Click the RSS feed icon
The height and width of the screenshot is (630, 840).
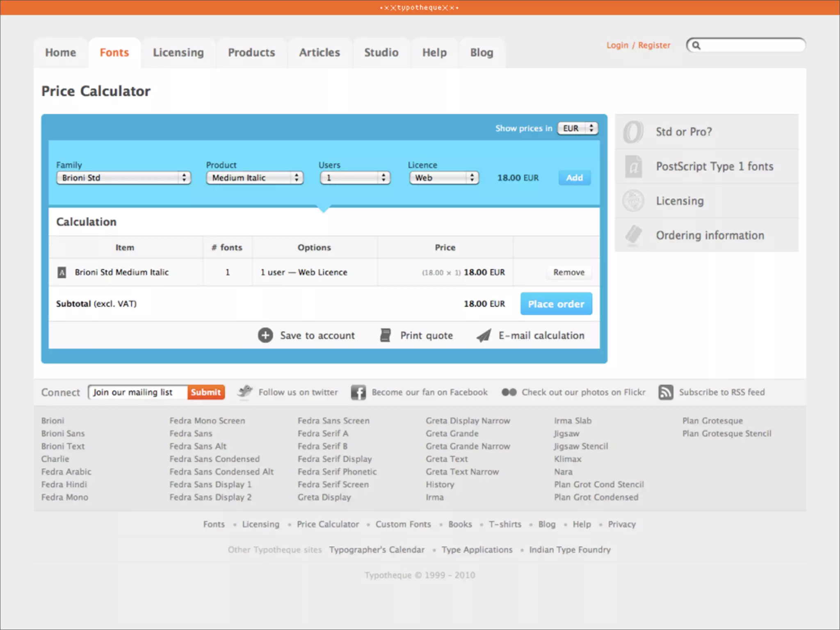coord(666,392)
